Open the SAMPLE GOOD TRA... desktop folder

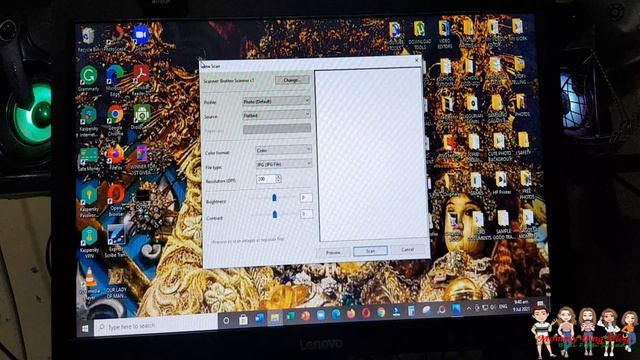coord(503,224)
